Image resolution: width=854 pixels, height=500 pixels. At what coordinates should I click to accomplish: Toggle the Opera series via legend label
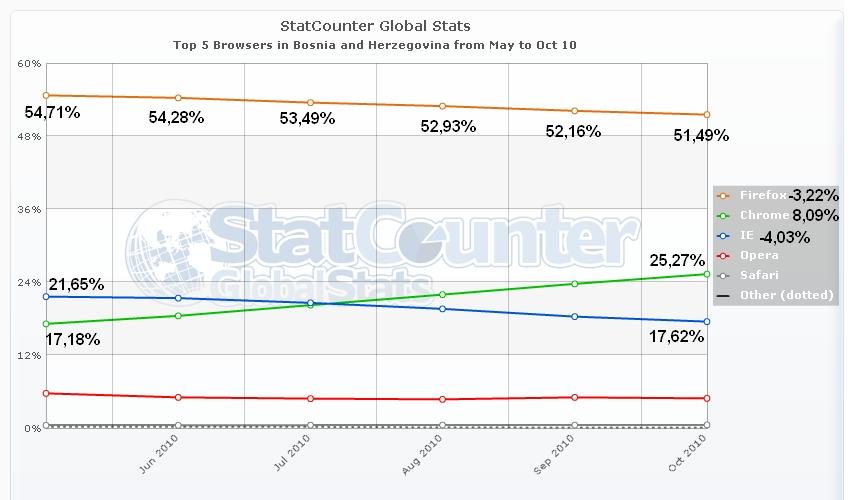759,255
